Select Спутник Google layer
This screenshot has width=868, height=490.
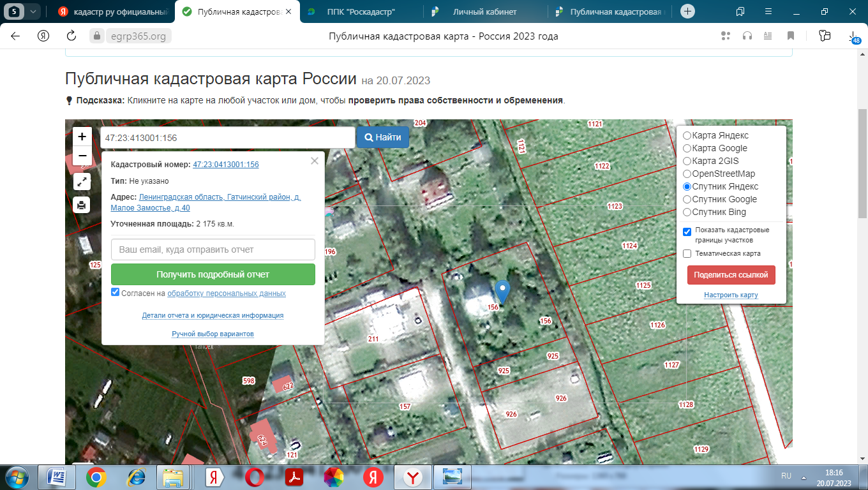tap(687, 199)
